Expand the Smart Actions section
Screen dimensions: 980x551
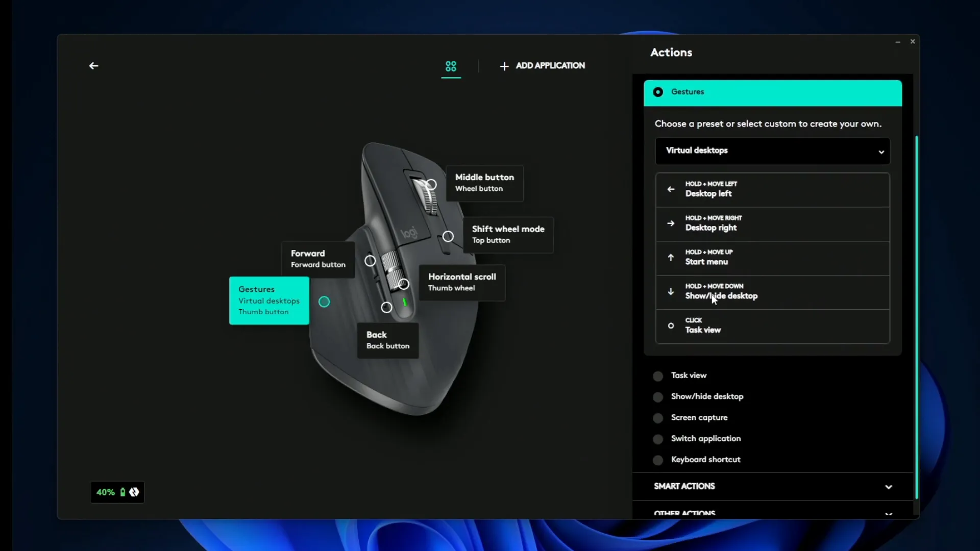click(772, 487)
